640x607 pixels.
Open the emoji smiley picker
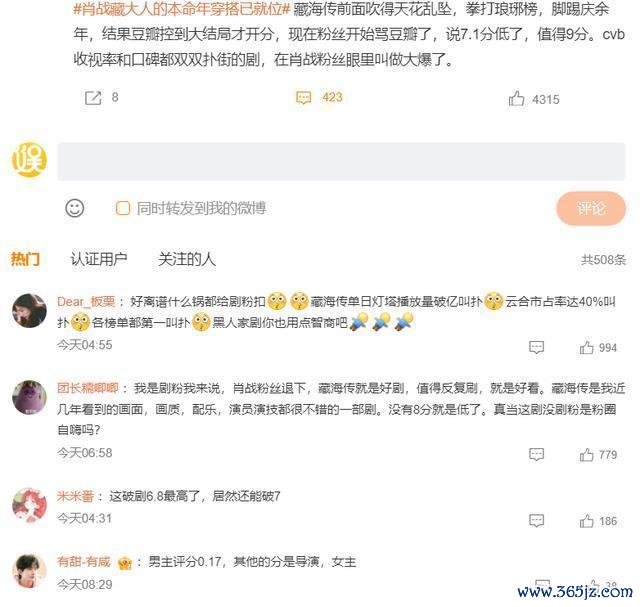pos(75,208)
